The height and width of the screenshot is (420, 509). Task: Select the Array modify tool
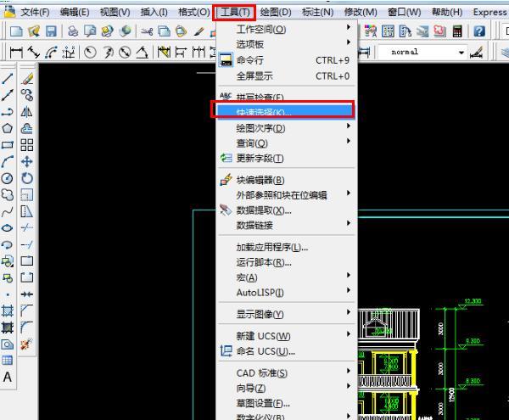pyautogui.click(x=27, y=145)
